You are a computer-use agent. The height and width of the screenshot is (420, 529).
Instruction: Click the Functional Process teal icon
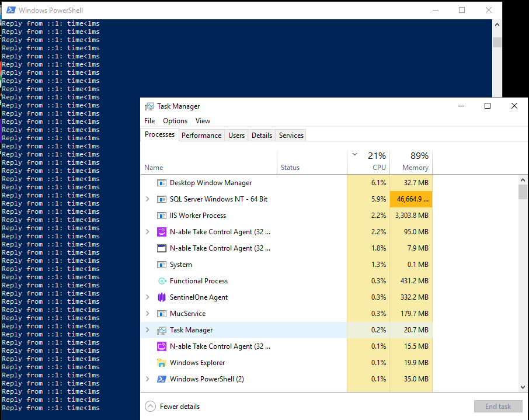[162, 281]
